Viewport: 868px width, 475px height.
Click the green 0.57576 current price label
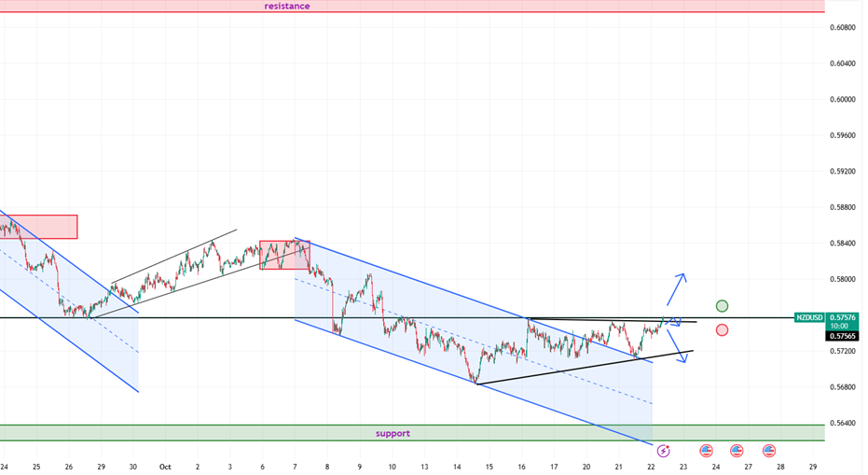tap(842, 318)
